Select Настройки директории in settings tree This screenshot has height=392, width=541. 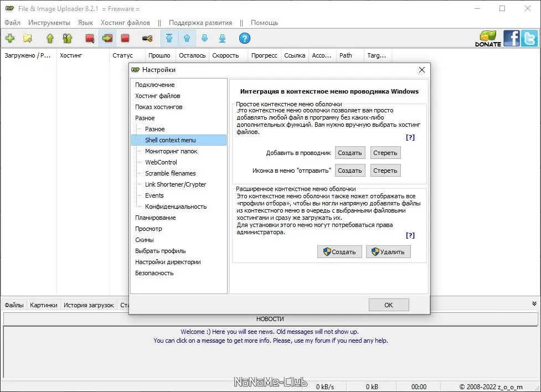168,262
